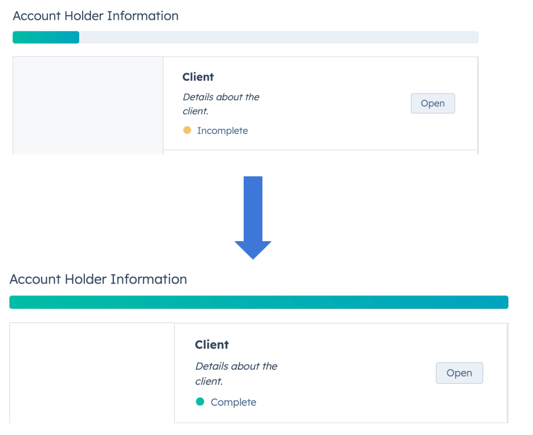533x435 pixels.
Task: Click the filled part of the upper progress bar
Action: click(x=46, y=37)
